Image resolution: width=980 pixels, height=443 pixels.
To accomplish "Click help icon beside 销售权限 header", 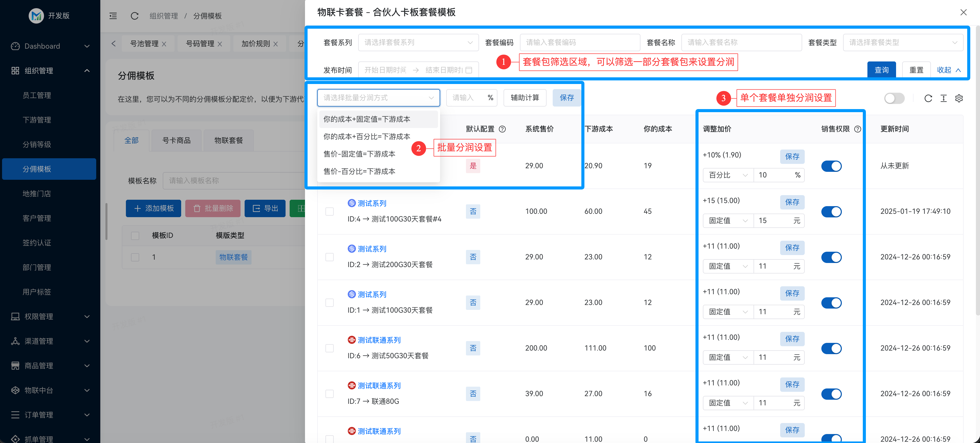I will (857, 129).
